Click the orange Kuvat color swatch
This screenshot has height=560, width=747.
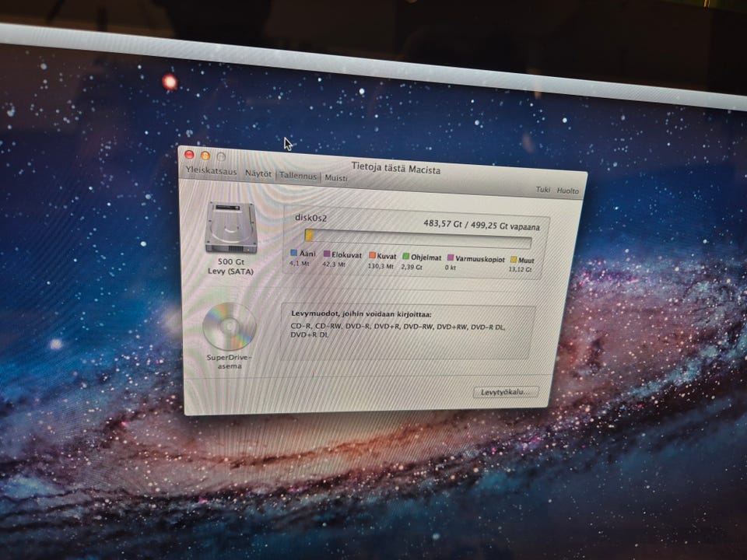click(x=372, y=256)
